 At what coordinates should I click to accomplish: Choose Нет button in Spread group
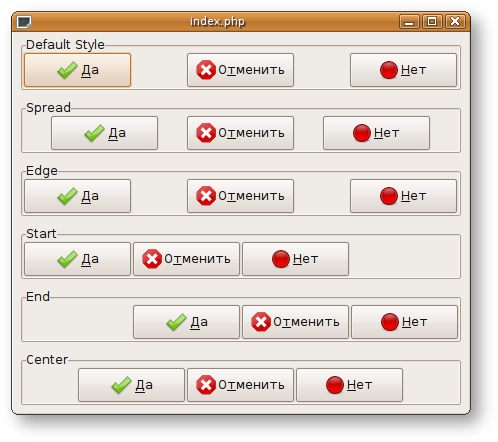point(376,133)
